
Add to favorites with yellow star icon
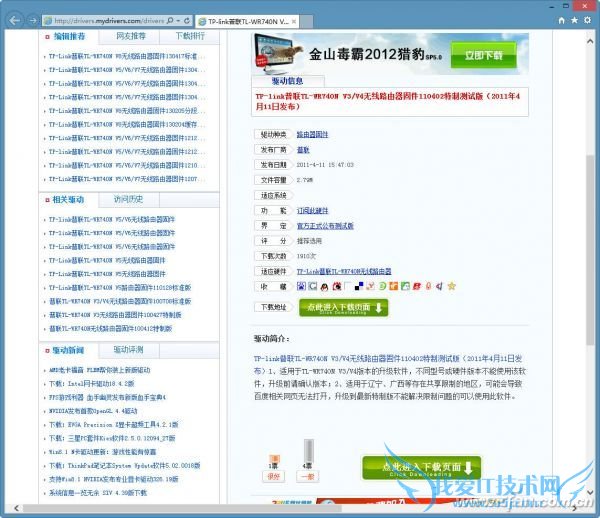pyautogui.click(x=452, y=286)
